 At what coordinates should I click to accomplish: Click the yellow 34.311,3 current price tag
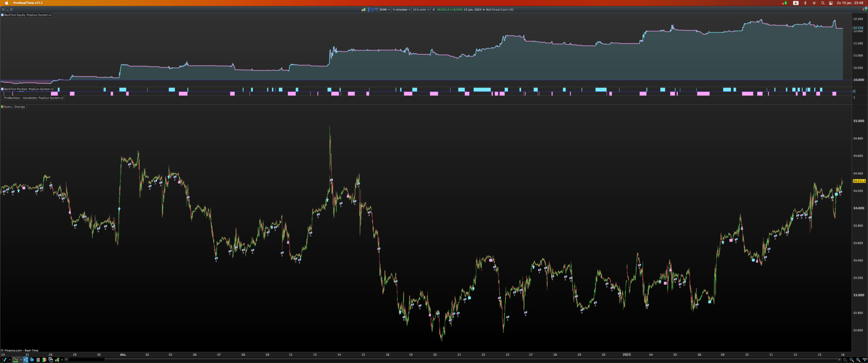click(x=859, y=181)
